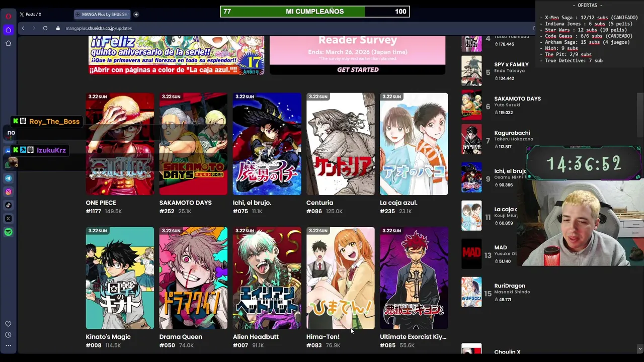Viewport: 644px width, 362px height.
Task: Open Instagram in the Opera sidebar
Action: click(x=8, y=192)
